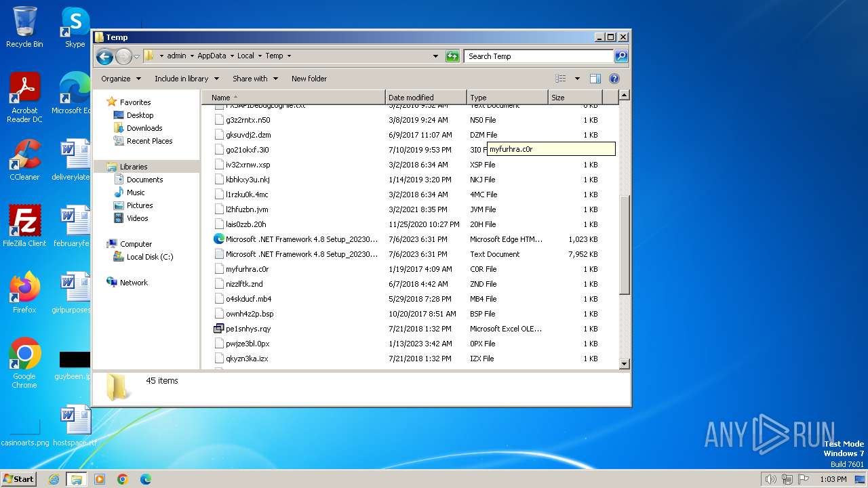Select file gksuvdj2.dzm
This screenshot has width=868, height=488.
point(248,135)
